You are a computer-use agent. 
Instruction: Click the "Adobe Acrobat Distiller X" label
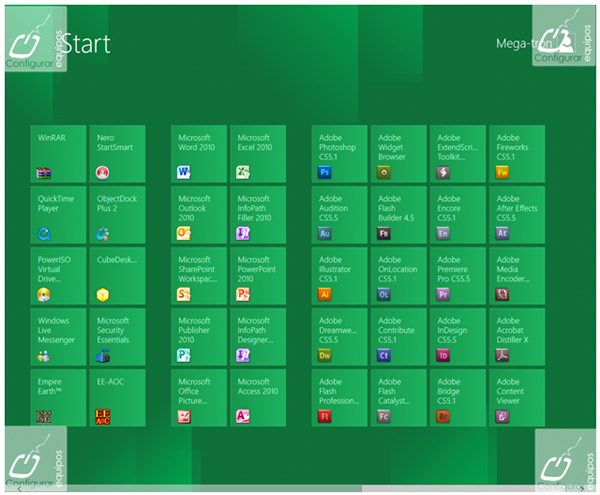[512, 330]
